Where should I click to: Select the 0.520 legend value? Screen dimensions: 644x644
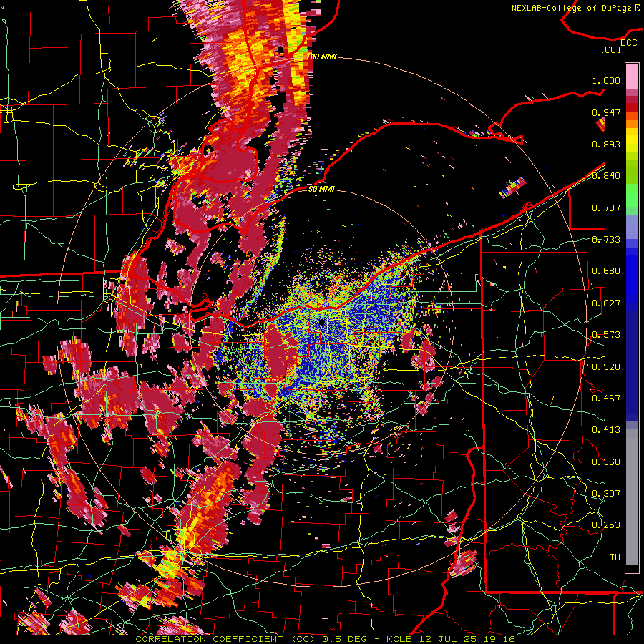click(x=606, y=366)
